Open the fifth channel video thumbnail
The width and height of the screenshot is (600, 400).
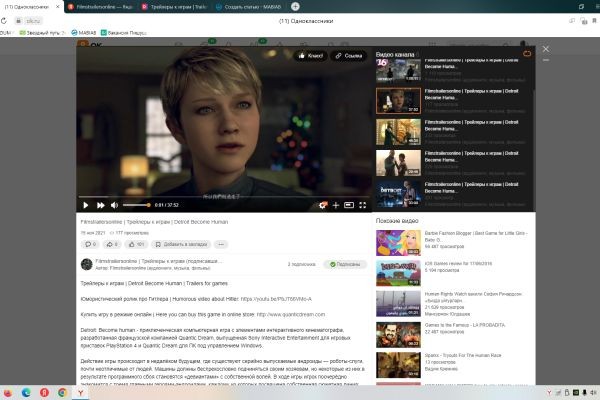(x=398, y=194)
